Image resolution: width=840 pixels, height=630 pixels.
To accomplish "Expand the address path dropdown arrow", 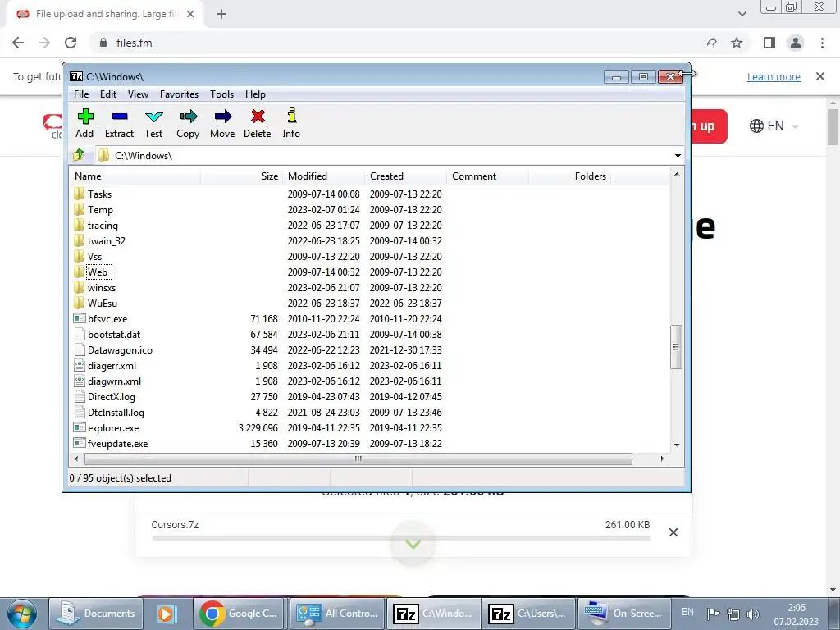I will click(678, 155).
